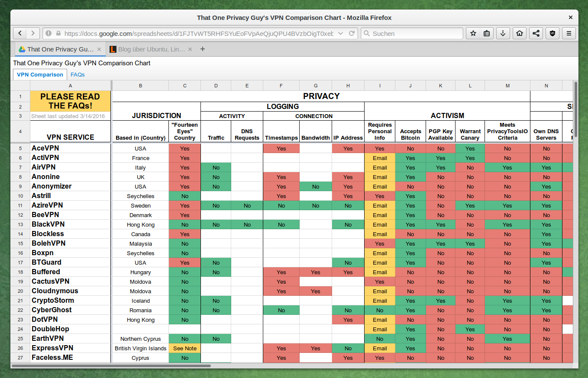This screenshot has height=378, width=588.
Task: Select the VPN Comparison sheet tab
Action: (x=40, y=74)
